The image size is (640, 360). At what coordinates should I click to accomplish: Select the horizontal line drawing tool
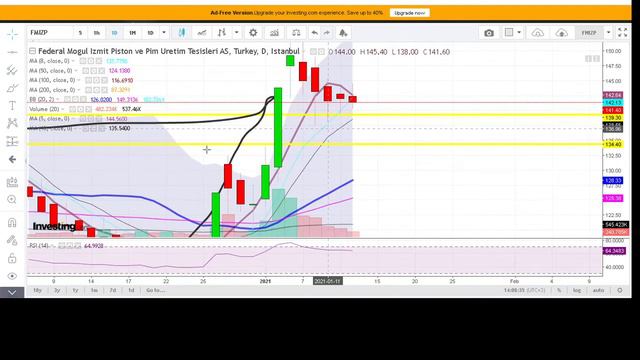point(12,52)
